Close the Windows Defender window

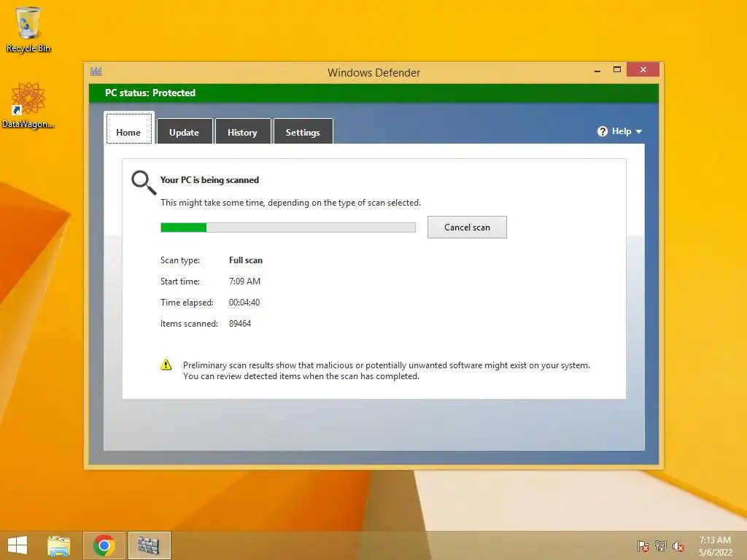tap(643, 69)
